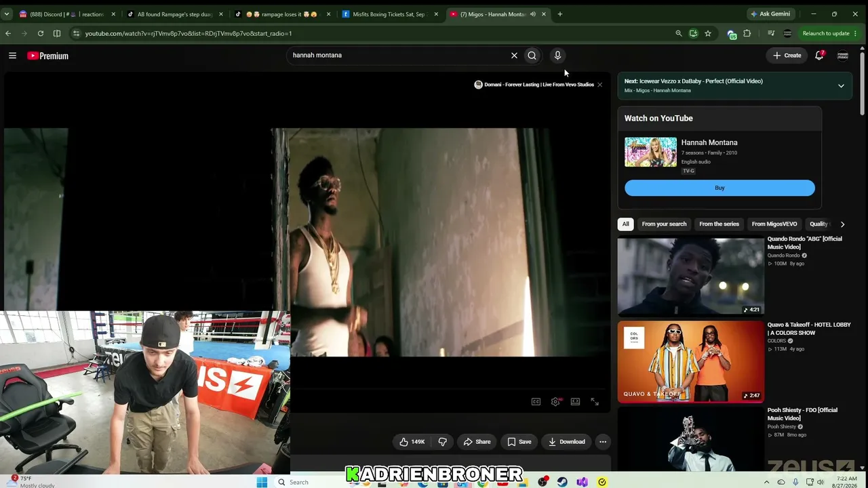868x488 pixels.
Task: Click the magnifier search button
Action: pos(532,56)
